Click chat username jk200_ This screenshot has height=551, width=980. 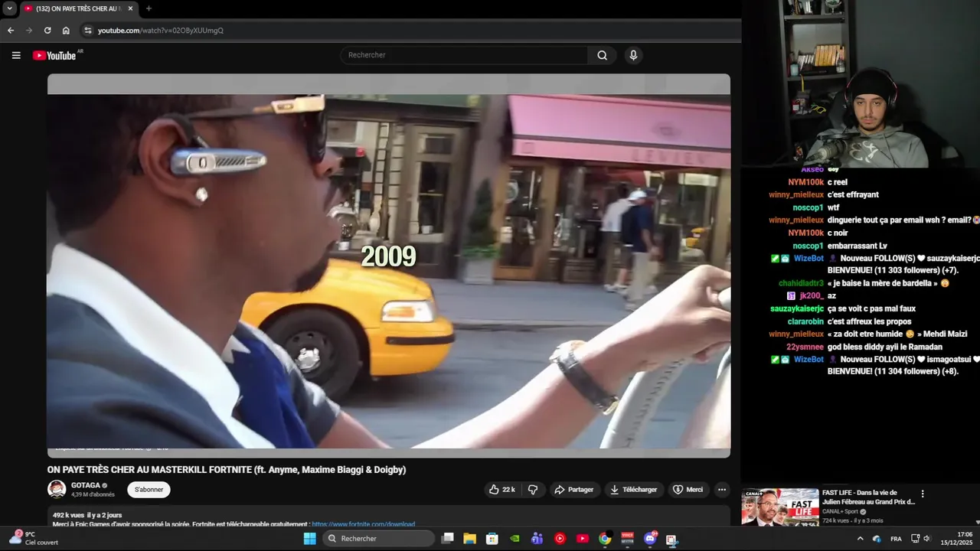(812, 296)
